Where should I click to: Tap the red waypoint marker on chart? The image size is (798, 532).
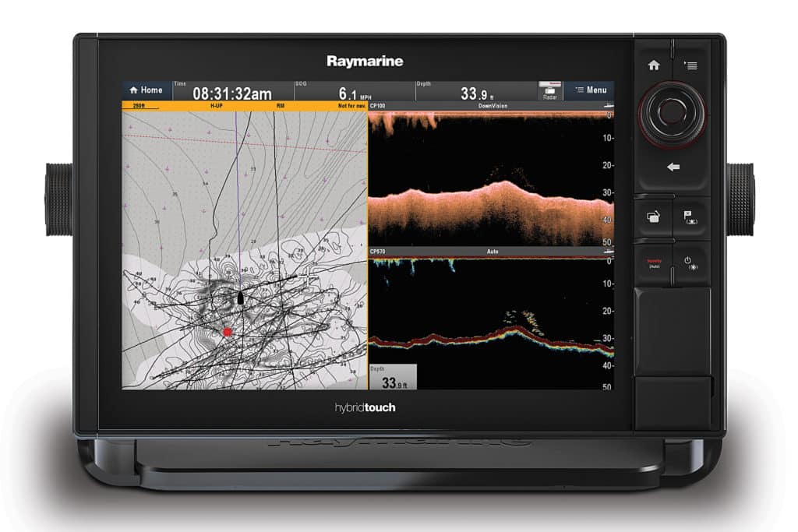click(x=227, y=332)
